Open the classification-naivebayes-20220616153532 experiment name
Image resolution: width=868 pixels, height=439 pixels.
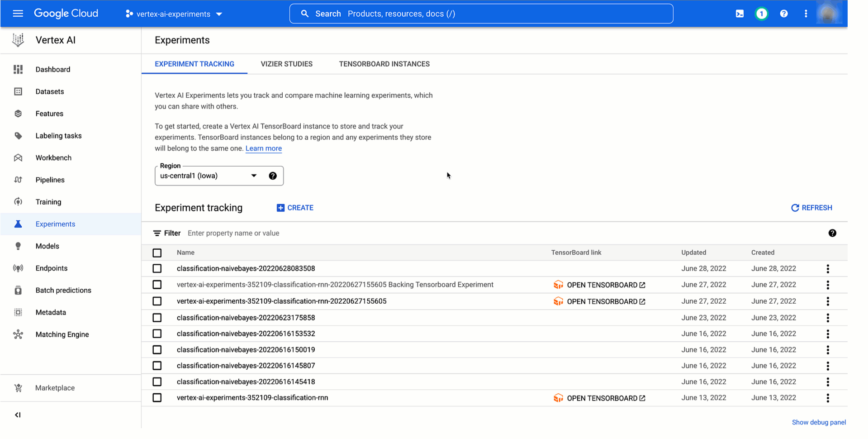(246, 334)
